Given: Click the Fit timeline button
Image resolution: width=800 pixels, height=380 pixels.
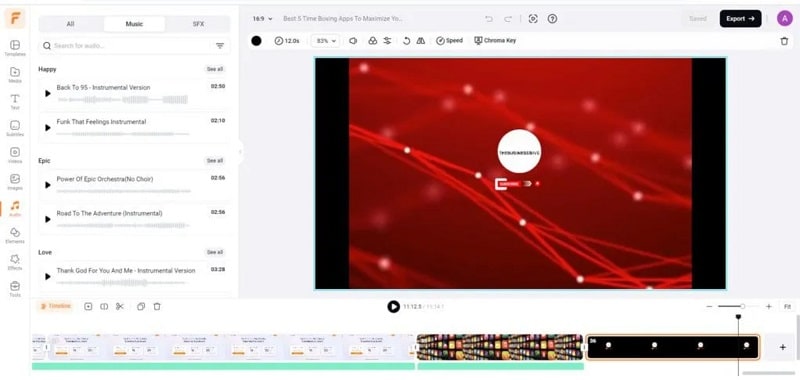Looking at the screenshot, I should 787,307.
